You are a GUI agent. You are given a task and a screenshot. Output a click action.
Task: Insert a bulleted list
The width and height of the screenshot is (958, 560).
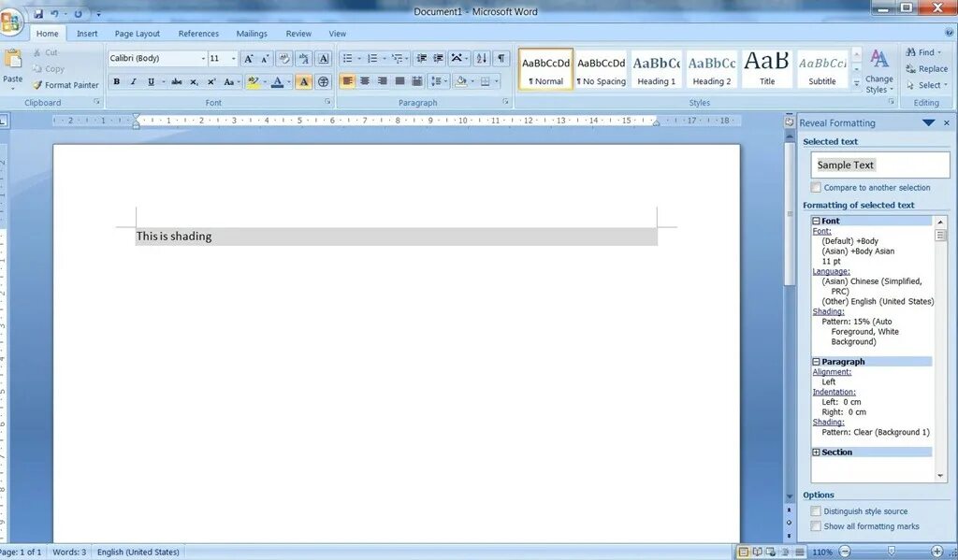[x=347, y=59]
